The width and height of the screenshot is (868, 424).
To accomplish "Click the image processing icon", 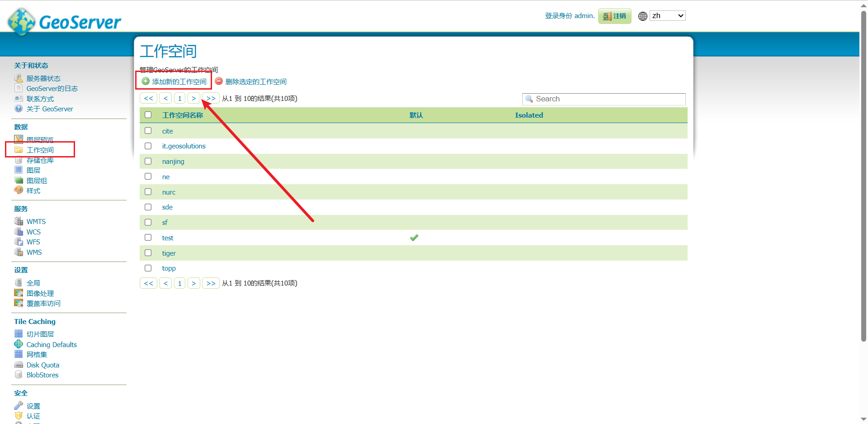I will tap(19, 293).
